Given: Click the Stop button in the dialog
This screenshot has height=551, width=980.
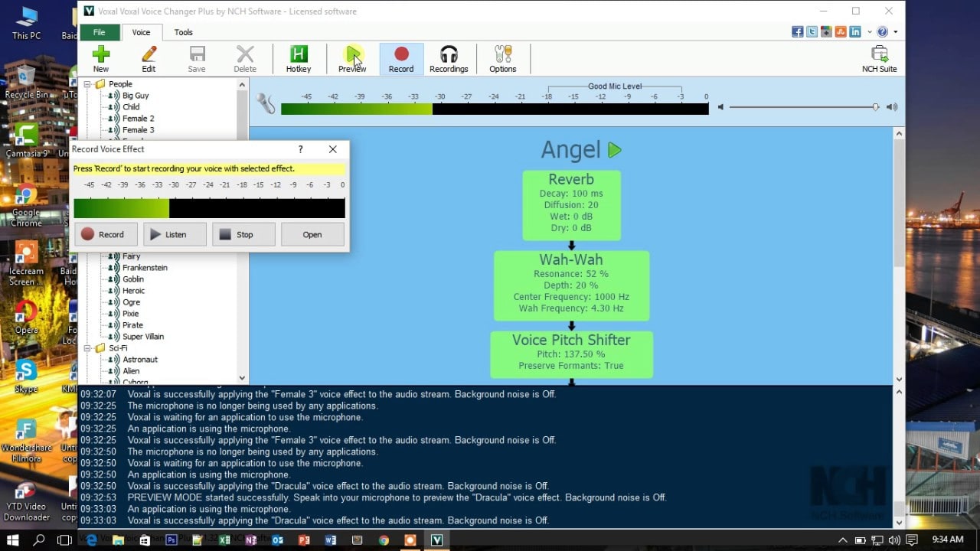Looking at the screenshot, I should tap(243, 234).
